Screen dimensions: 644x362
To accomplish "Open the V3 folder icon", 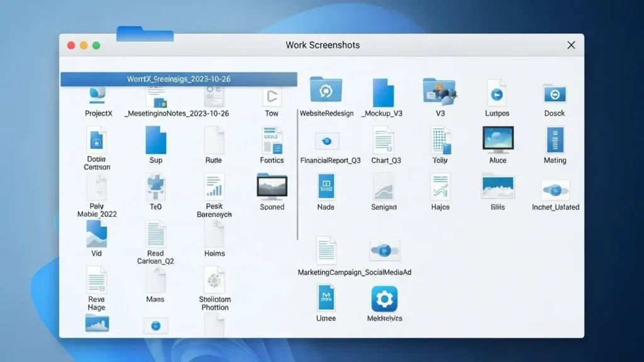I will 440,92.
